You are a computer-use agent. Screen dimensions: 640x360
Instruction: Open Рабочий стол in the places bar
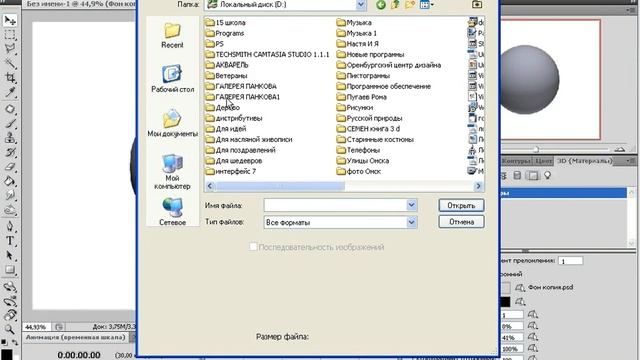click(x=172, y=79)
